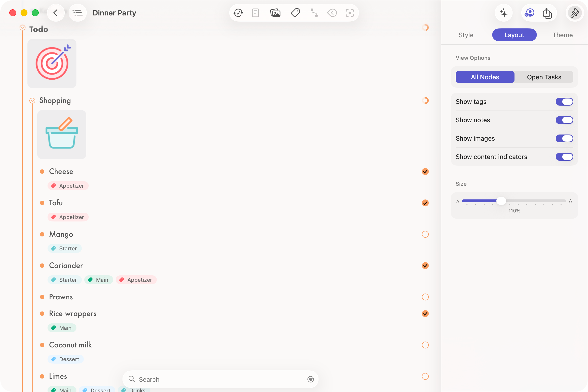Mark the Limes task complete

pyautogui.click(x=425, y=376)
